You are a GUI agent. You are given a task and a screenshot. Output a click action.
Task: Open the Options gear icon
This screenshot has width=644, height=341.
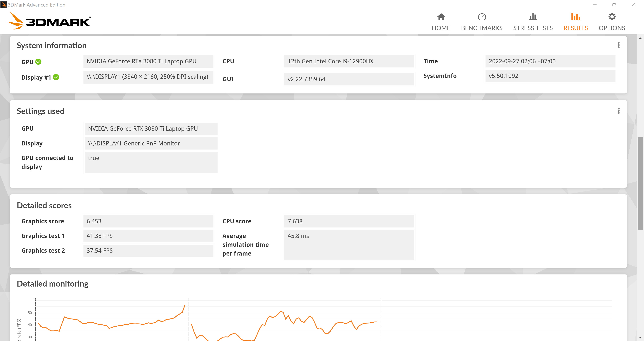pyautogui.click(x=612, y=17)
